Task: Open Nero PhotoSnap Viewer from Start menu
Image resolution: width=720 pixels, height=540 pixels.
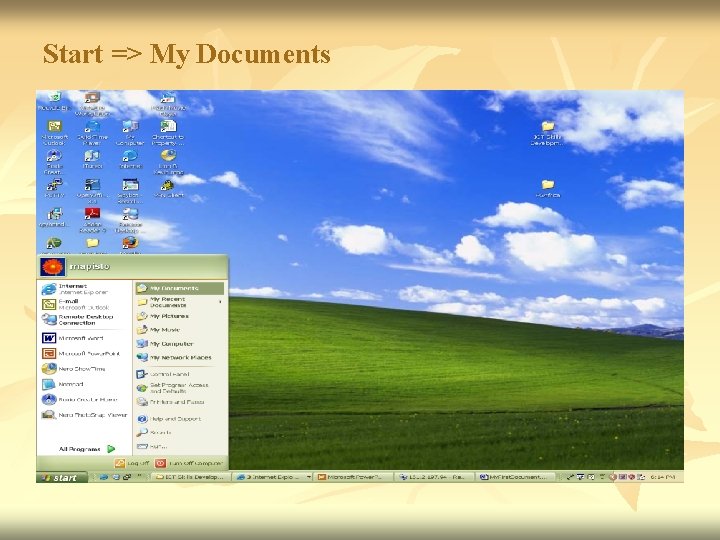Action: pyautogui.click(x=84, y=415)
